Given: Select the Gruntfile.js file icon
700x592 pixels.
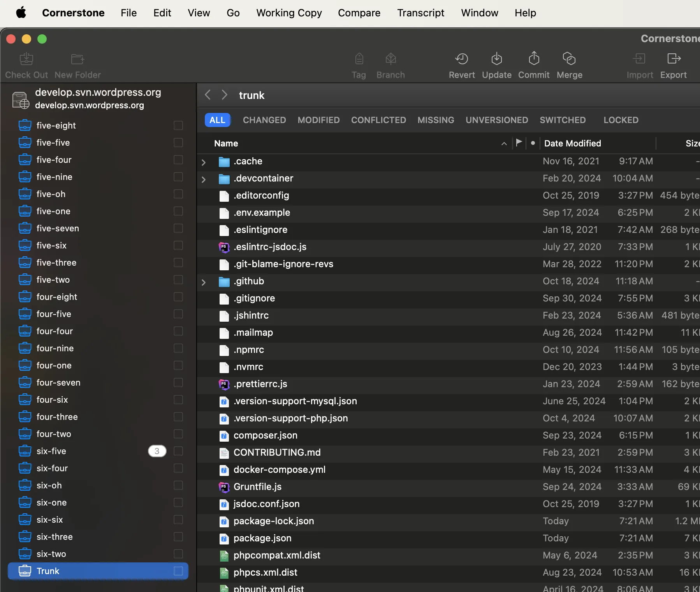Looking at the screenshot, I should click(224, 487).
